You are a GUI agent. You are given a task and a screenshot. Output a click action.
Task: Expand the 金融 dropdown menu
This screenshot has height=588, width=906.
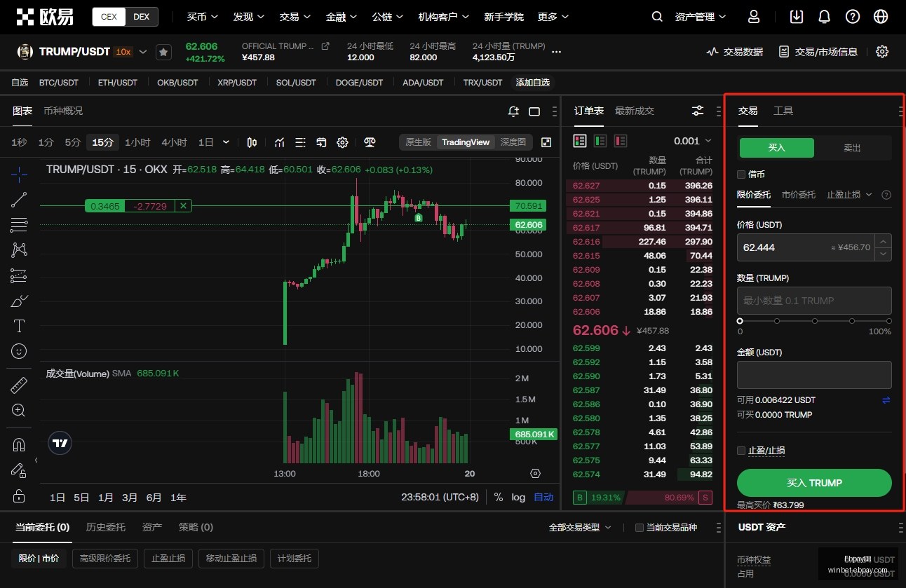coord(342,17)
